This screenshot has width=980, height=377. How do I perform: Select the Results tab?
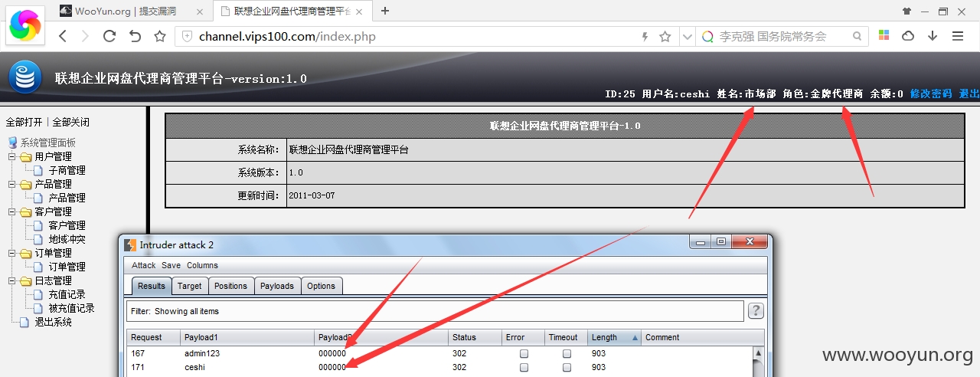click(x=151, y=286)
